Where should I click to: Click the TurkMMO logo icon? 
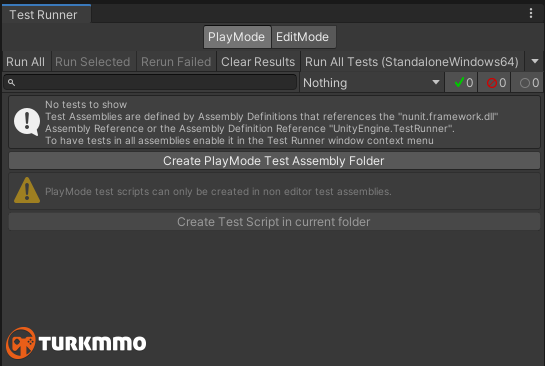click(x=21, y=343)
